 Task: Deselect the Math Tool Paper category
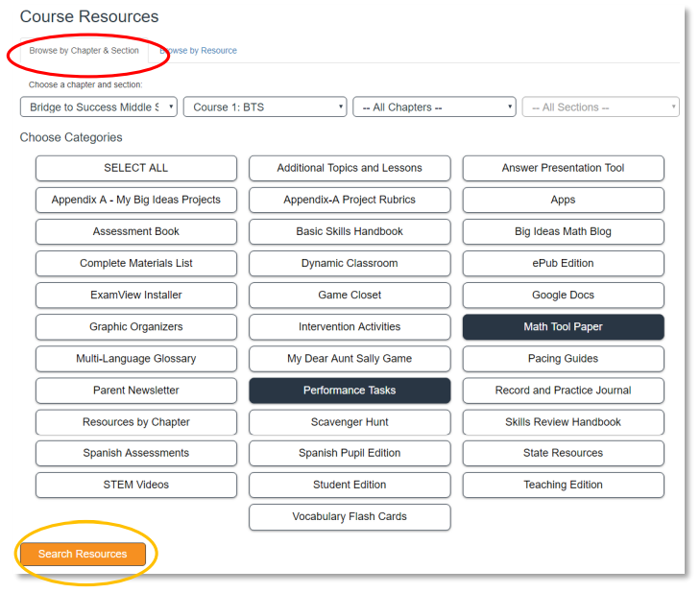[563, 327]
